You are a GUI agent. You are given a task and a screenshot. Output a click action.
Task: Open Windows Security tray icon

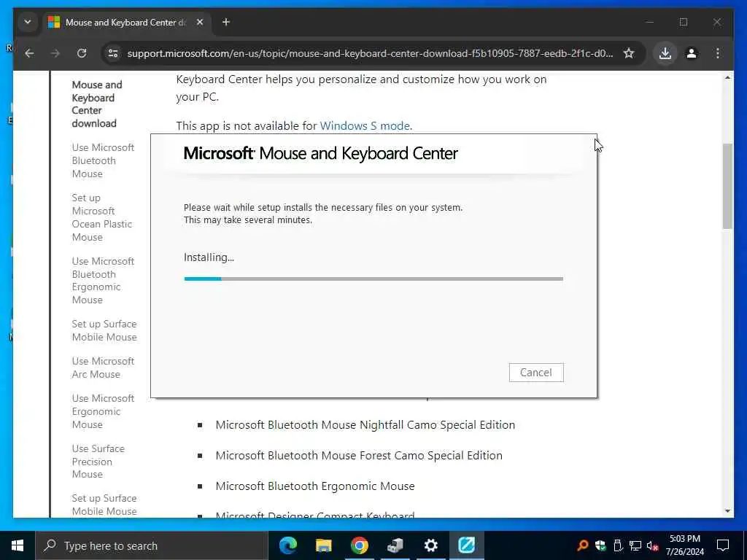click(600, 545)
